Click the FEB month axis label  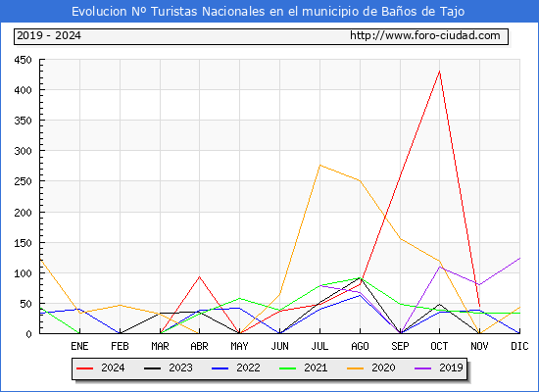tap(120, 346)
